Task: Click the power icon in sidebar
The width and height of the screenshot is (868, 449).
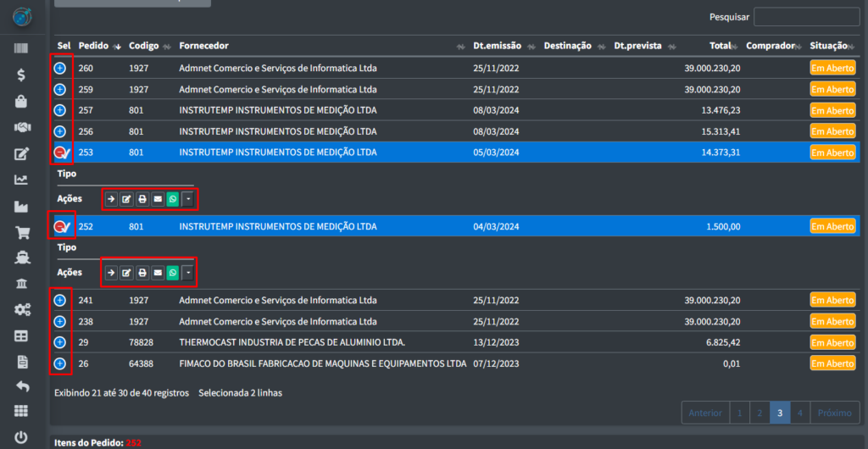Action: (22, 437)
